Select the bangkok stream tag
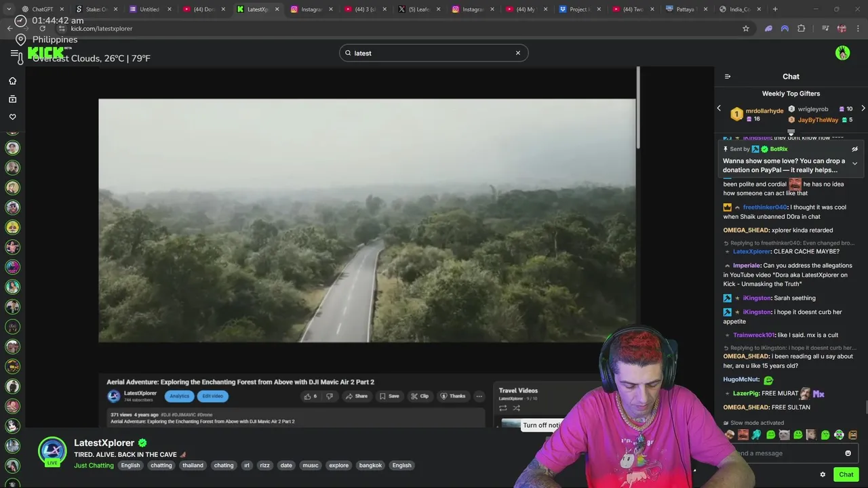Image resolution: width=868 pixels, height=488 pixels. pyautogui.click(x=370, y=466)
